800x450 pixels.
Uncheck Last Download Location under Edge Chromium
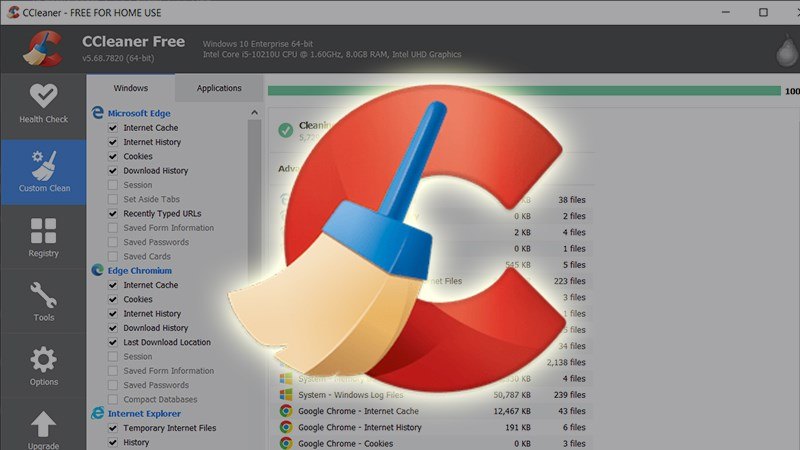point(113,342)
